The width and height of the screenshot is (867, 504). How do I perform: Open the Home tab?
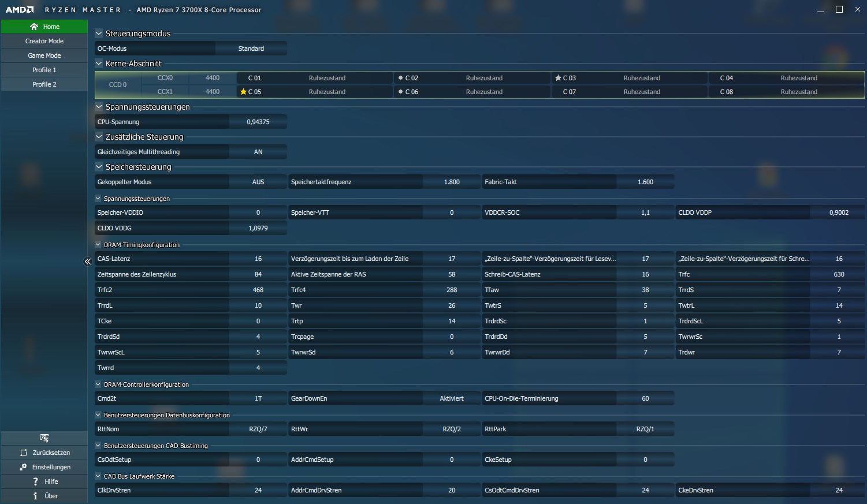tap(44, 27)
